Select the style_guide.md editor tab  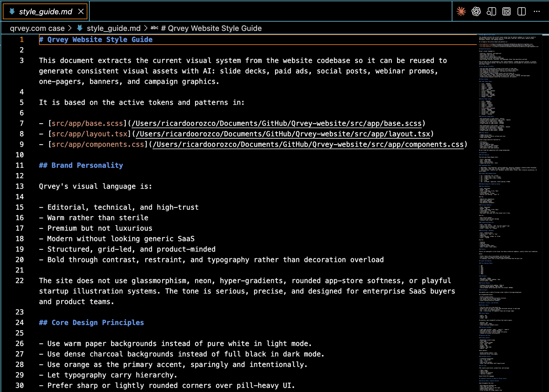coord(45,12)
